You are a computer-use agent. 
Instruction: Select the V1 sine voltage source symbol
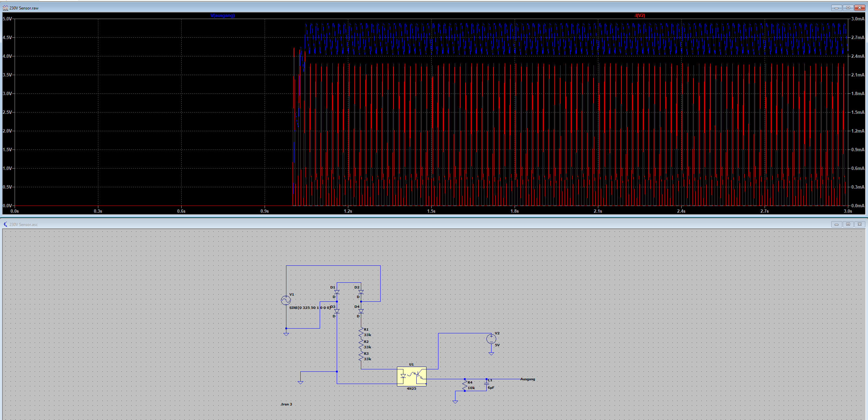point(286,300)
